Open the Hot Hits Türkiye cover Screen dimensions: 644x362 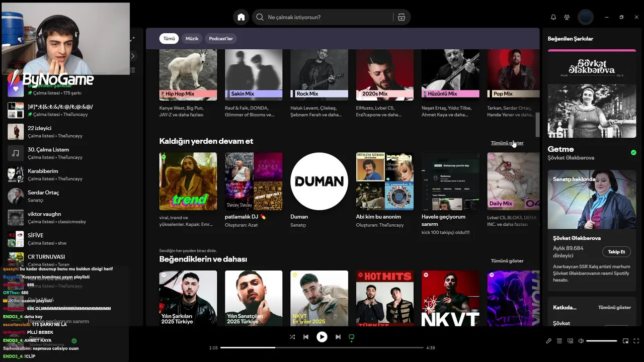tap(385, 298)
